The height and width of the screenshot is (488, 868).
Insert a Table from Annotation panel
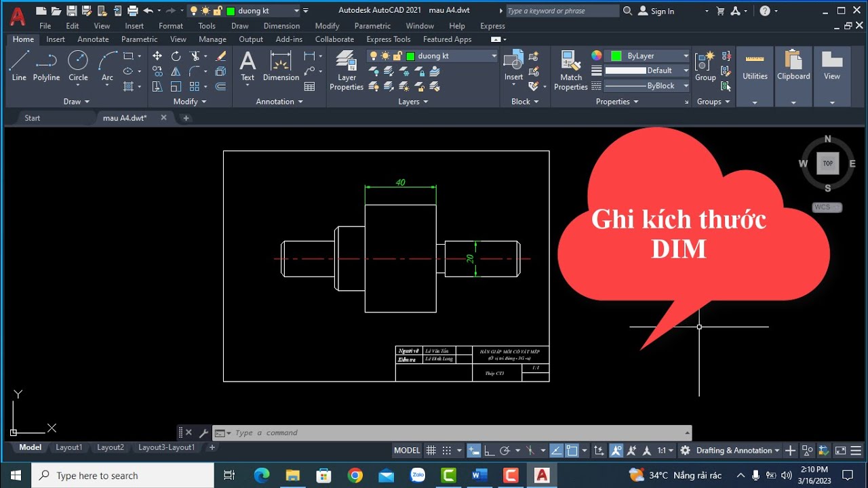click(x=310, y=86)
